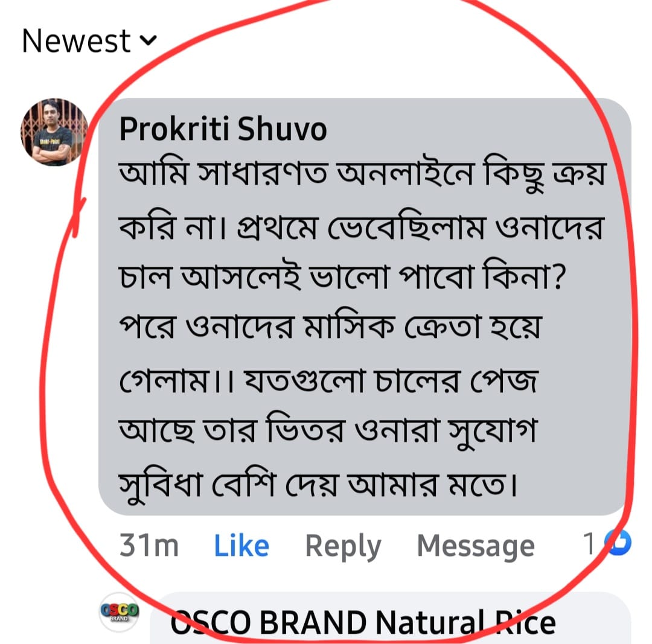Click the line containing ওনারা সুযোগ

328,432
